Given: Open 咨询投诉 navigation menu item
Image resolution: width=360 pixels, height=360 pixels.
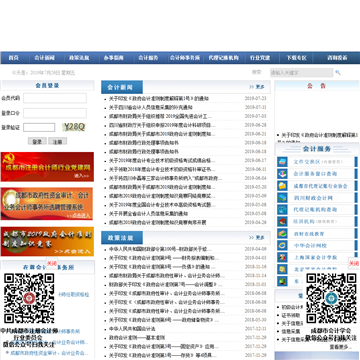Looking at the screenshot, I should click(337, 58).
